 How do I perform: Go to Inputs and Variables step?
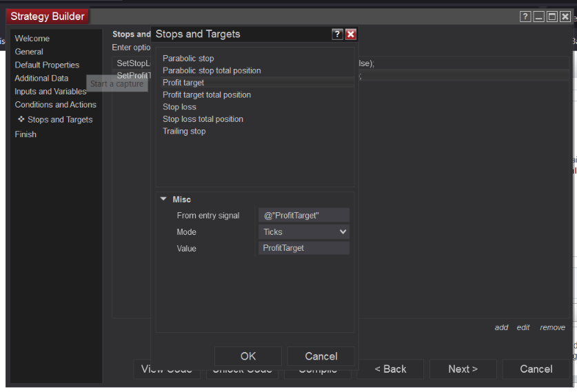coord(51,92)
